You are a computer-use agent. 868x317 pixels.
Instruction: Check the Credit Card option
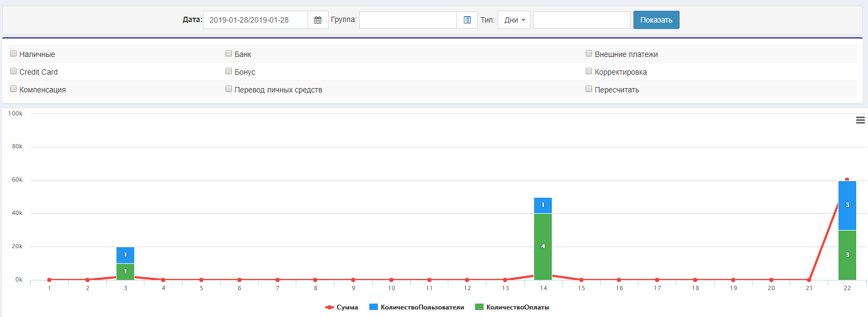tap(14, 71)
